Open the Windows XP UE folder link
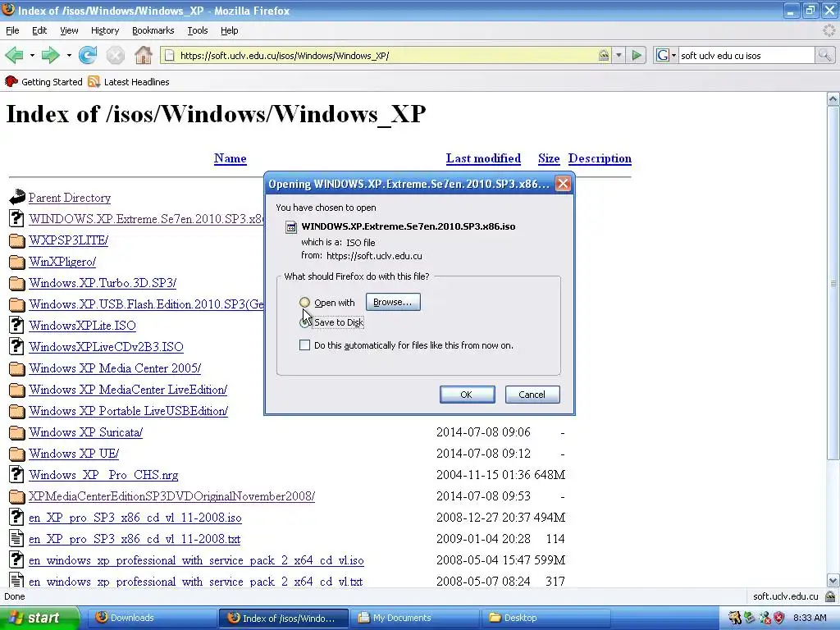 [74, 454]
